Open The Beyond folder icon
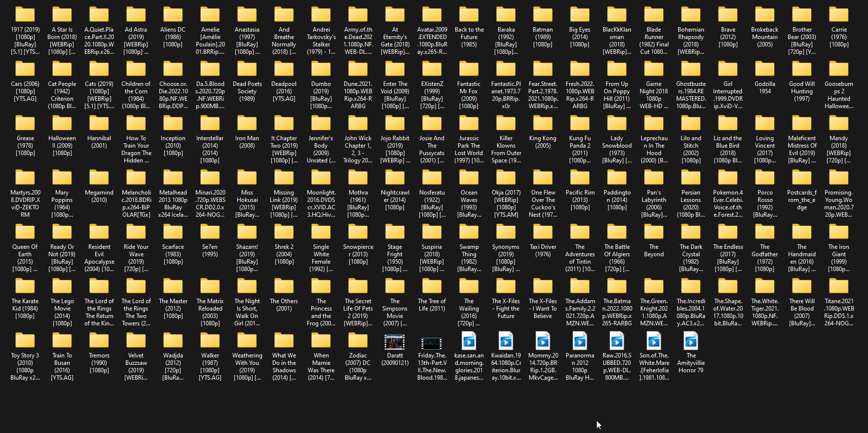This screenshot has width=868, height=433. (x=654, y=232)
